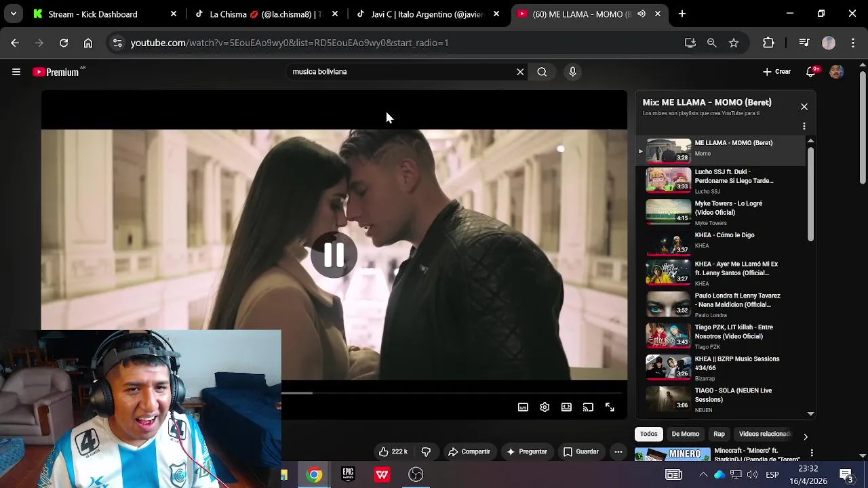868x488 pixels.
Task: Select the Todos filter chip
Action: point(649,434)
